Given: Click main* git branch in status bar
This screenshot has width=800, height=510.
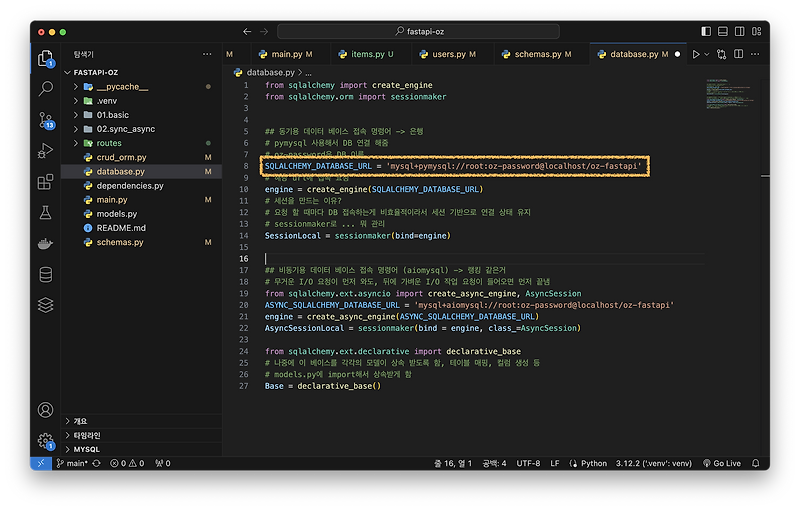Looking at the screenshot, I should coord(72,463).
